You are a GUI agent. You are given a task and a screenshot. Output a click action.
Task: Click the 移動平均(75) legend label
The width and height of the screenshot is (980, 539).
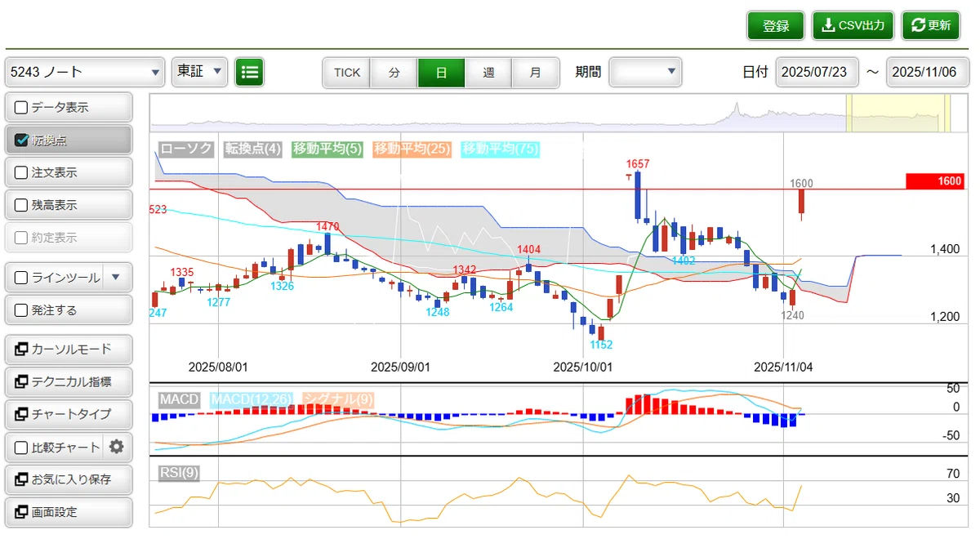[500, 149]
